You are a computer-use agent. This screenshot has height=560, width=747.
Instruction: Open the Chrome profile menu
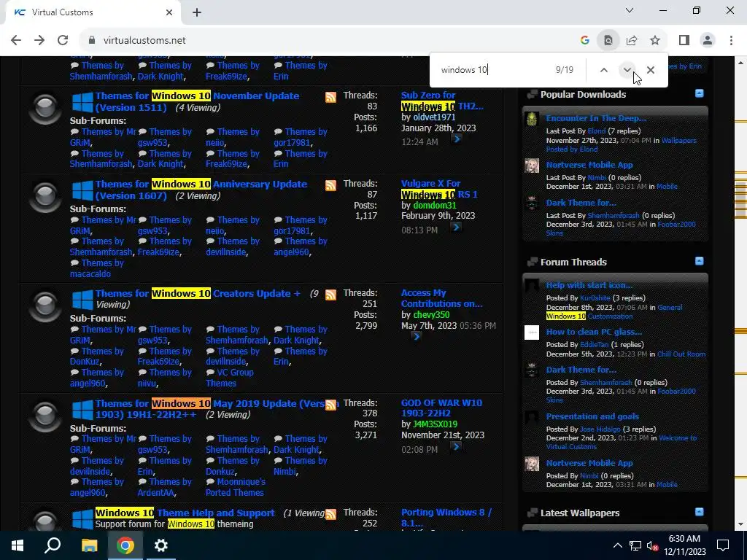[708, 41]
